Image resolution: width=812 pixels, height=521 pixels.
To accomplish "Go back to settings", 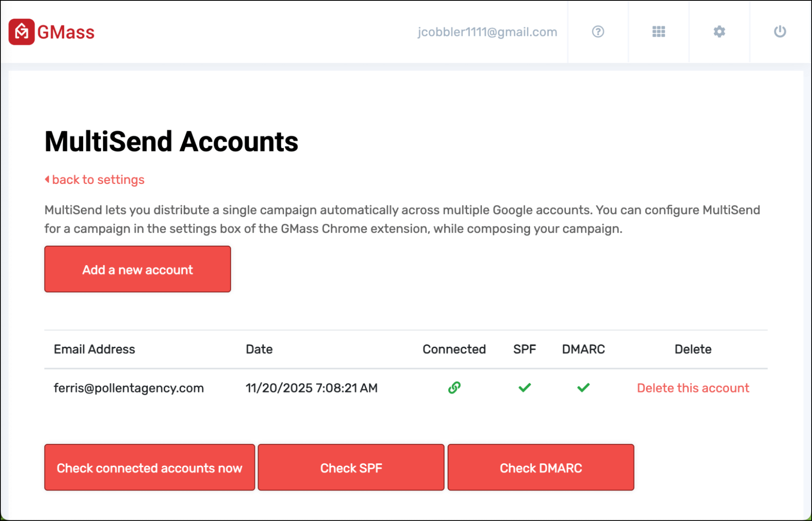I will (x=98, y=179).
